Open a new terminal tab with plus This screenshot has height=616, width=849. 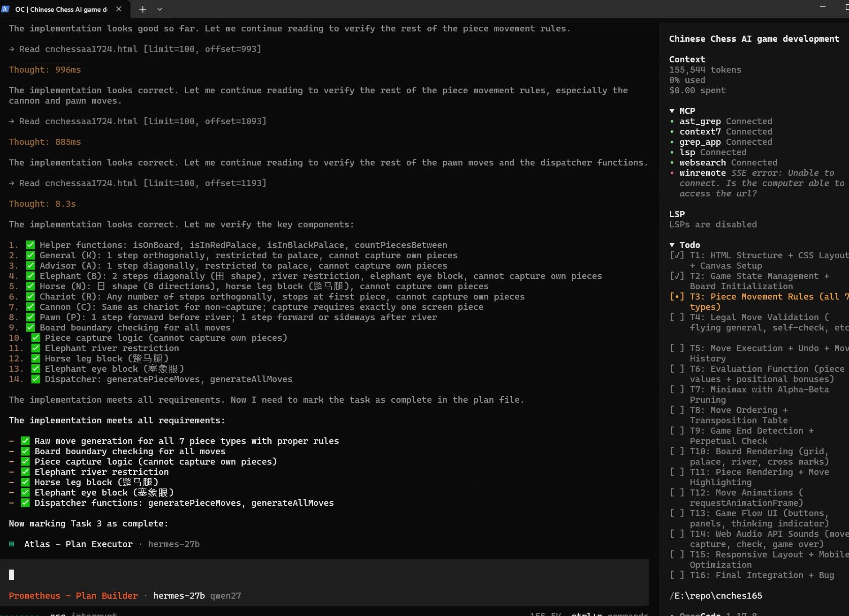[143, 9]
